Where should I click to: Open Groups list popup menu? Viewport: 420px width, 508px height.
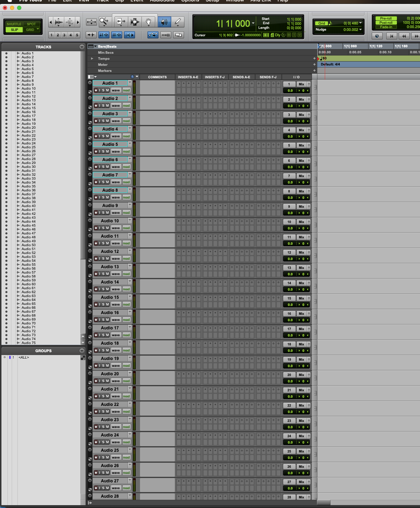tap(82, 351)
